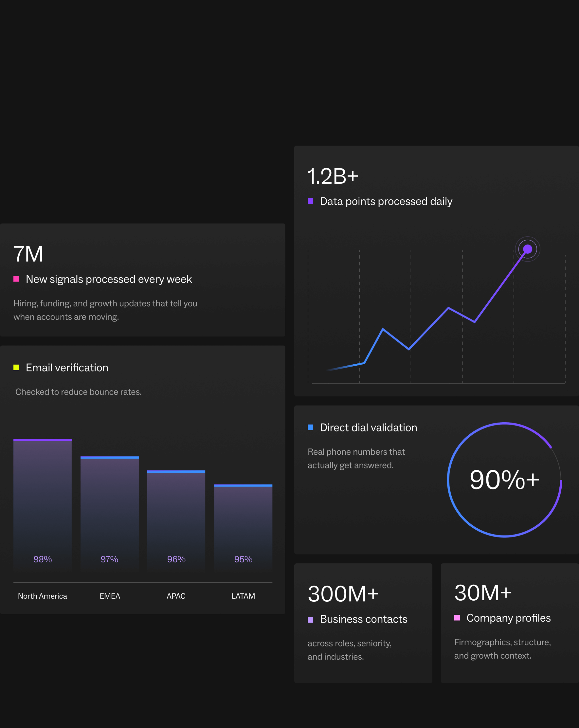Click the lavender square beside Business contacts

coord(311,620)
